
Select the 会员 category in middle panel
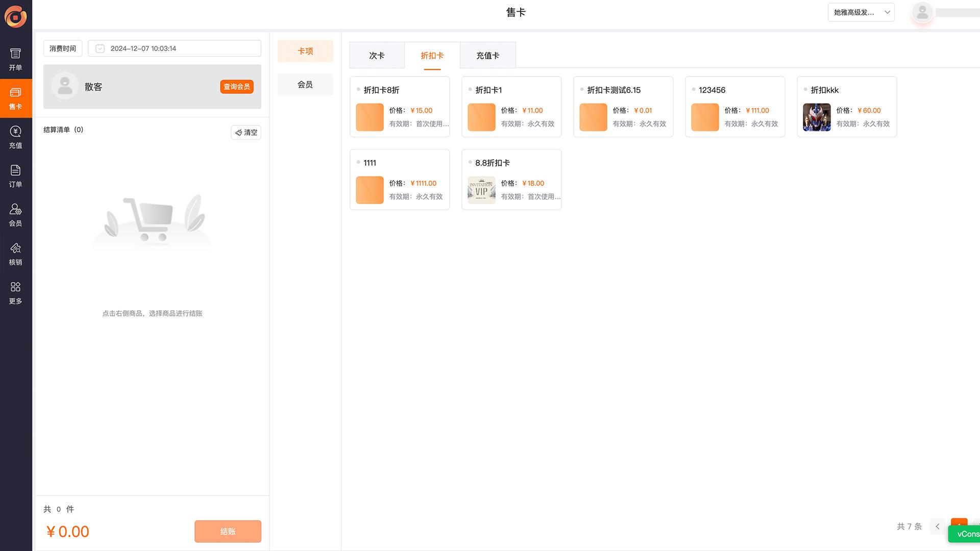pos(305,85)
